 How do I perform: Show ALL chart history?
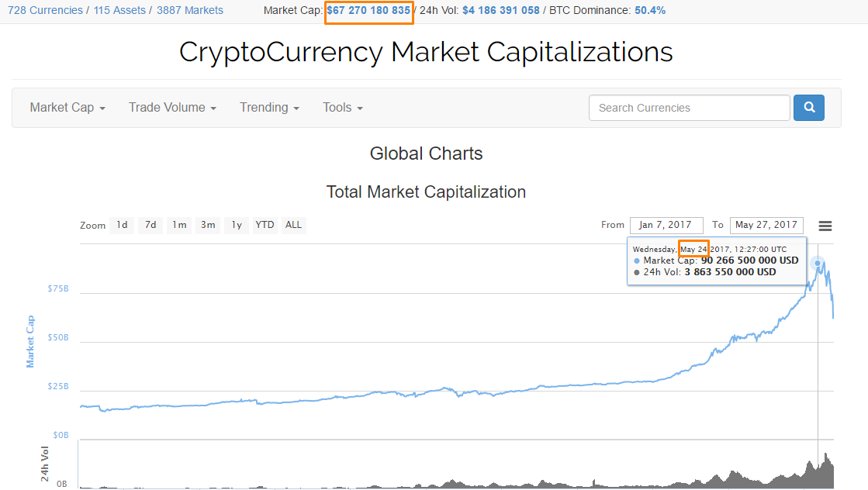point(293,225)
